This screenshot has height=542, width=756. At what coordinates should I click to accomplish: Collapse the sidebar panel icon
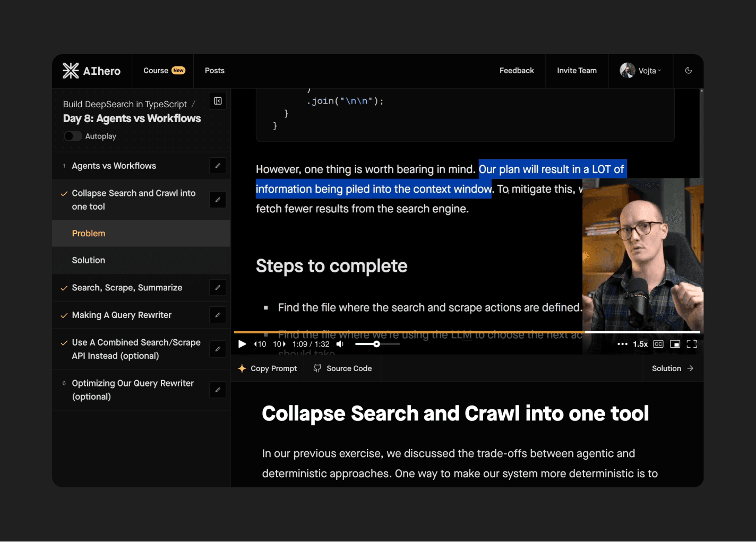218,101
